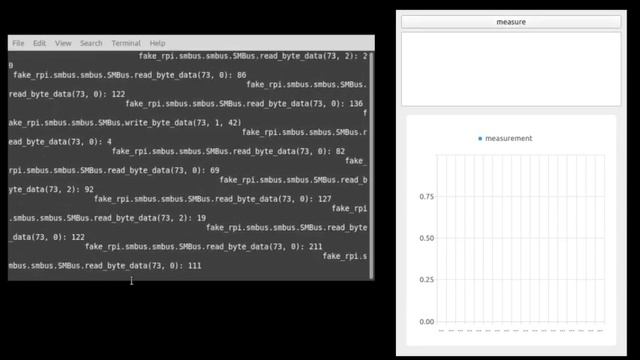Viewport: 640px width, 360px height.
Task: Click the measurement legend label
Action: [509, 138]
